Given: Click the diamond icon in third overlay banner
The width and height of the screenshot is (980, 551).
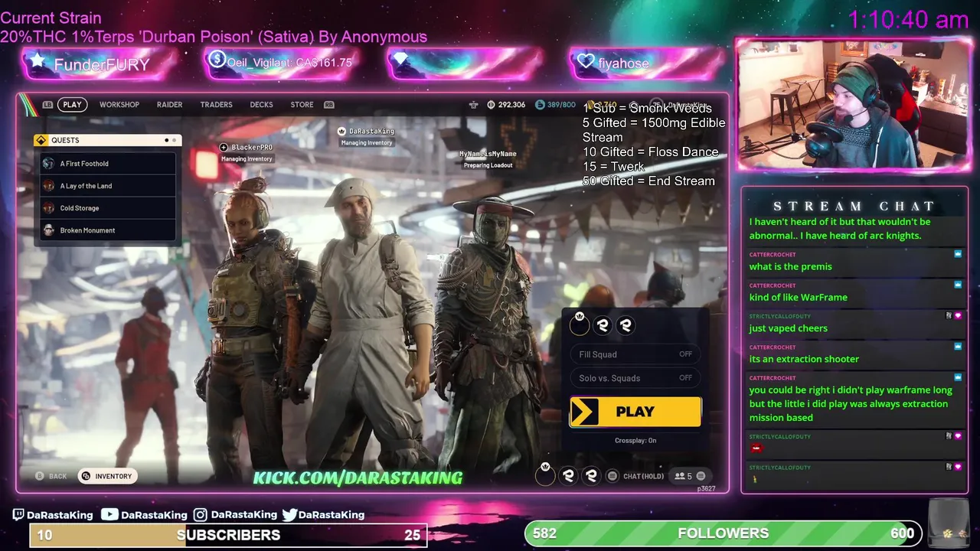Looking at the screenshot, I should pos(400,59).
